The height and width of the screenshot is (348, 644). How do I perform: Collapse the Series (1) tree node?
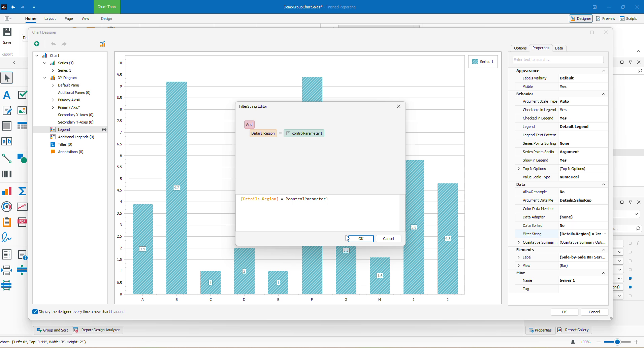tap(45, 63)
